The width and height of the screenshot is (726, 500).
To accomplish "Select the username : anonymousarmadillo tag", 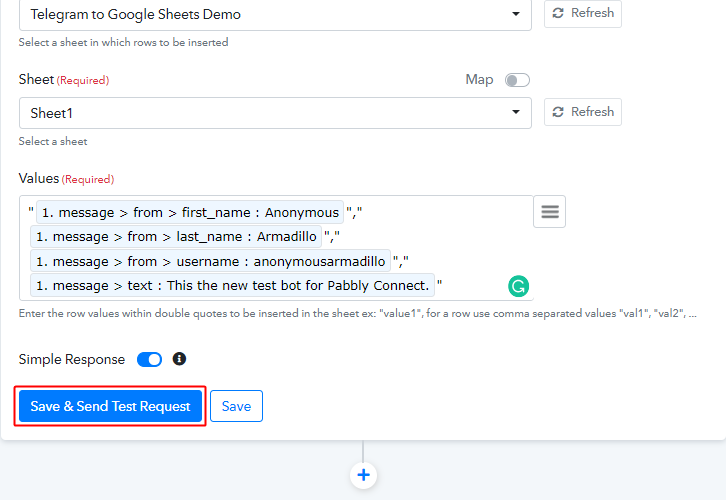I will coord(210,262).
